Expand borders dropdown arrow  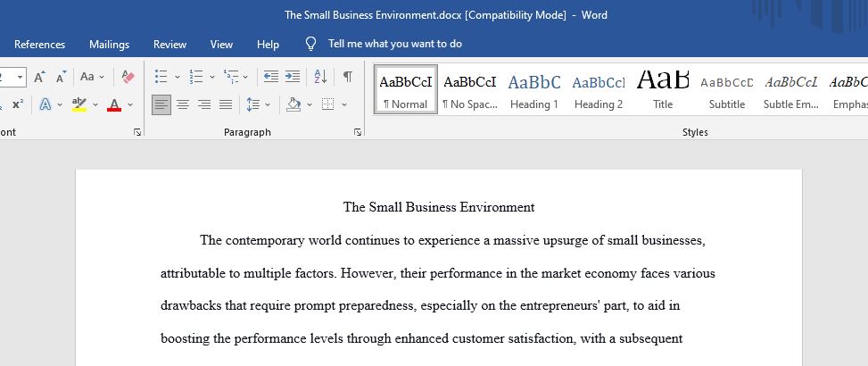point(343,104)
